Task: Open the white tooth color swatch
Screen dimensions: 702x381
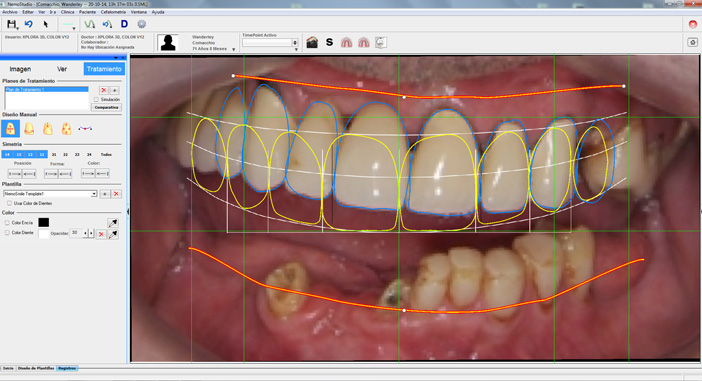Action: pyautogui.click(x=43, y=234)
